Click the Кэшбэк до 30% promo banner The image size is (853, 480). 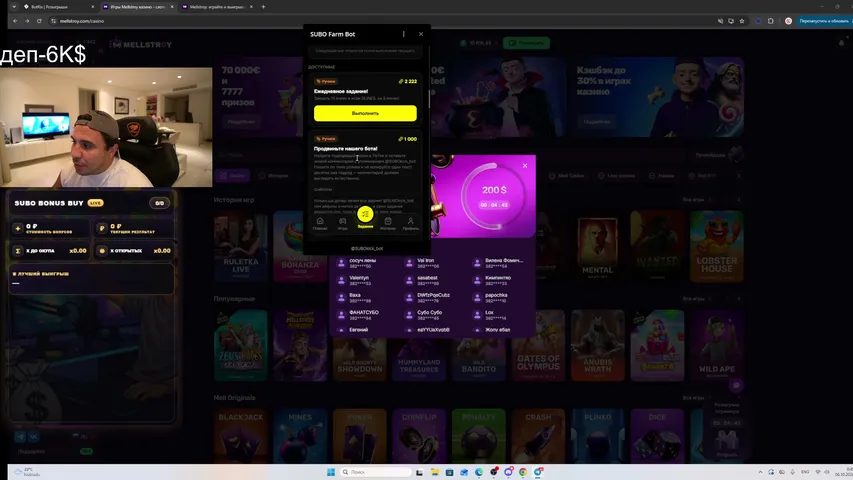tap(657, 97)
